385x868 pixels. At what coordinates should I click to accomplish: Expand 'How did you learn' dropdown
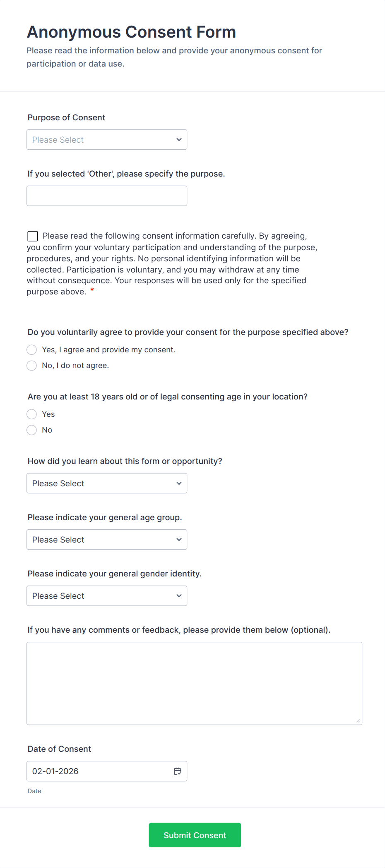[x=106, y=483]
